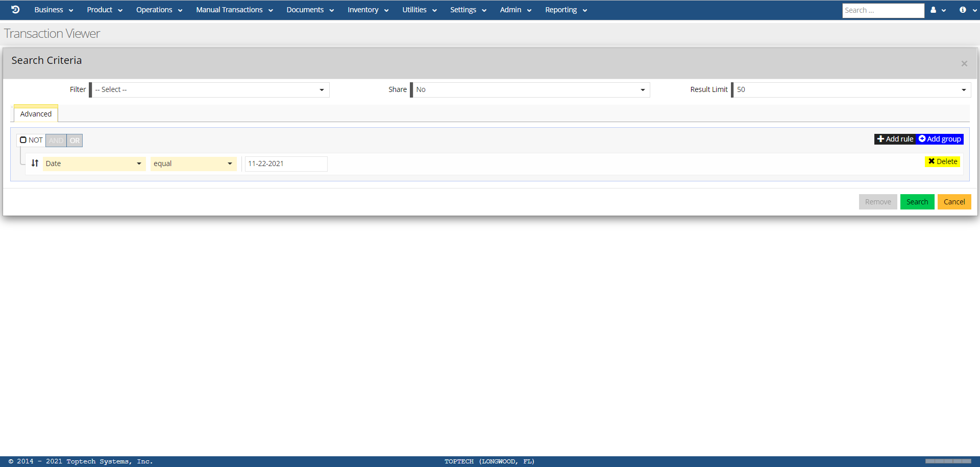Click the sort arrows icon beside Date

[35, 164]
